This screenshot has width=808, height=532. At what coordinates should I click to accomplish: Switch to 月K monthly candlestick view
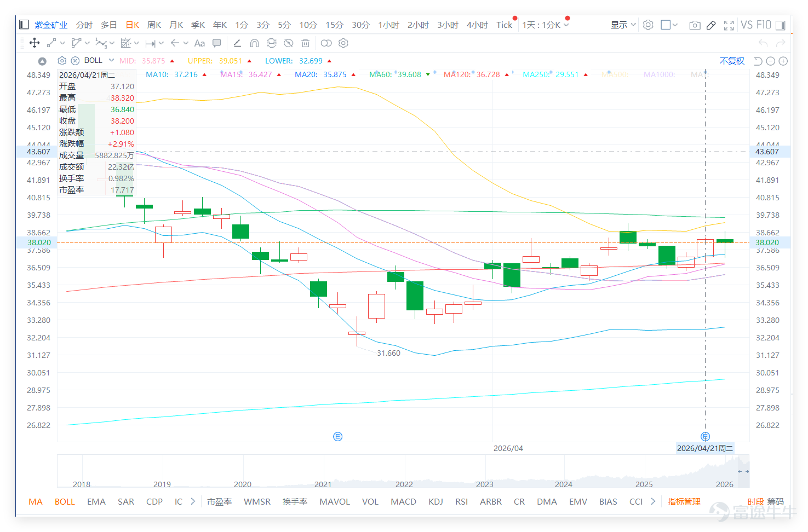click(176, 25)
